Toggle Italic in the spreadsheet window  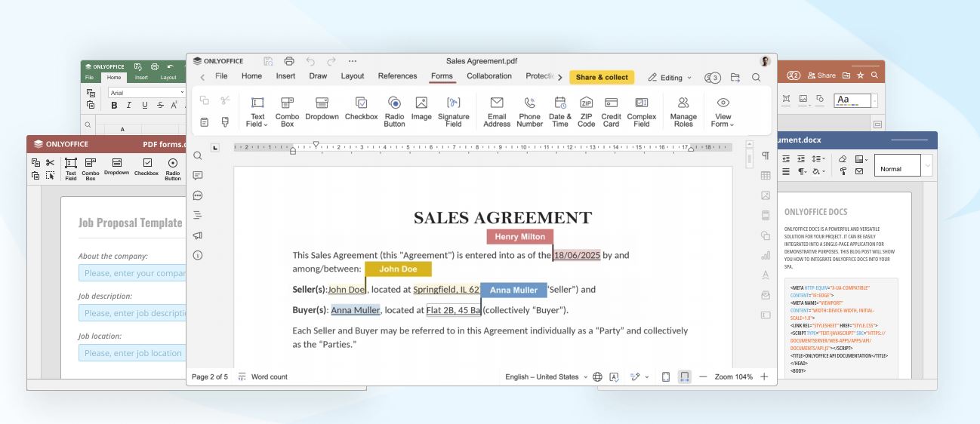tap(129, 106)
